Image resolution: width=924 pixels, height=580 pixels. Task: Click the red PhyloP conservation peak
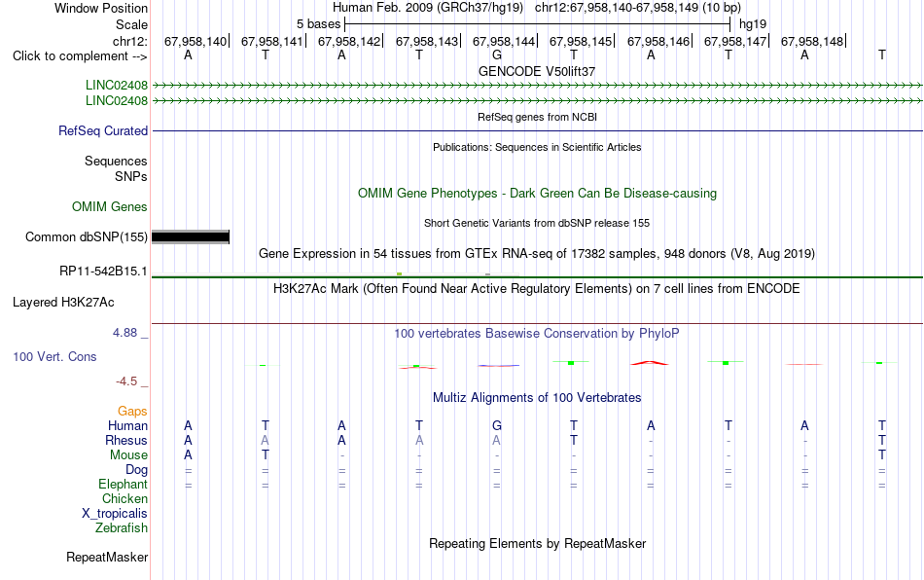click(650, 363)
